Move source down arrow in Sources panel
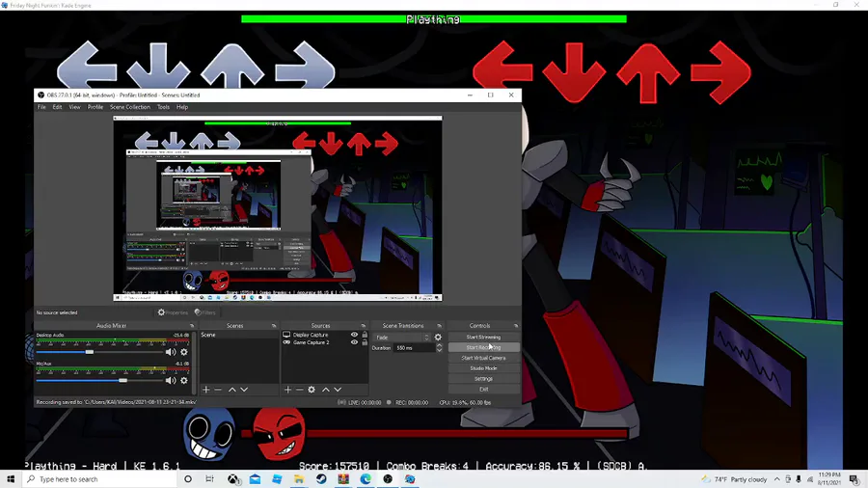The height and width of the screenshot is (488, 868). 338,390
